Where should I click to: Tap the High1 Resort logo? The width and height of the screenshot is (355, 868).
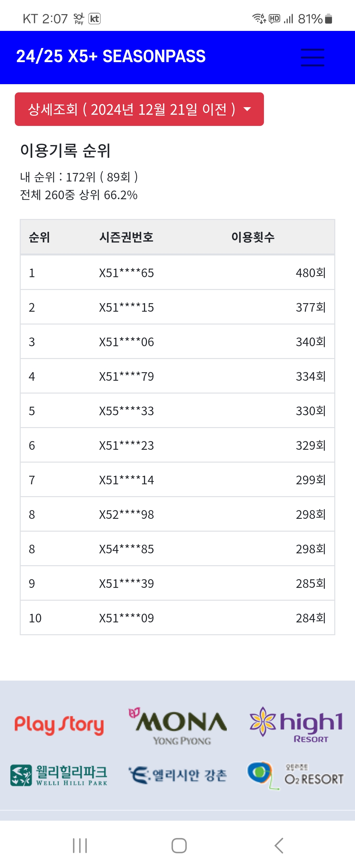tap(296, 724)
